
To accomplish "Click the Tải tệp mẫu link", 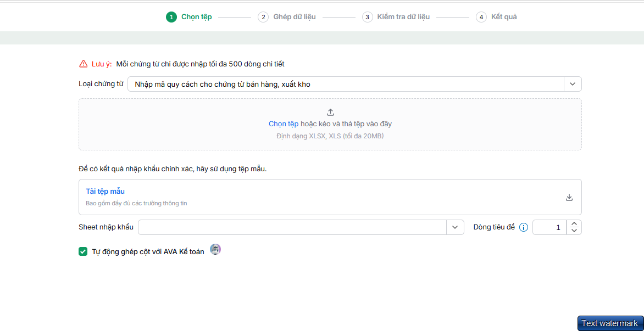I will (x=105, y=191).
